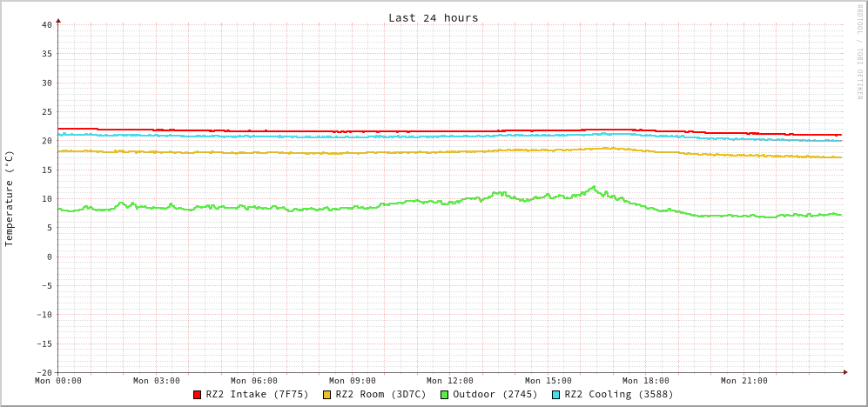Click the yellow RZ2 Room legend swatch
This screenshot has width=868, height=407.
tap(327, 395)
